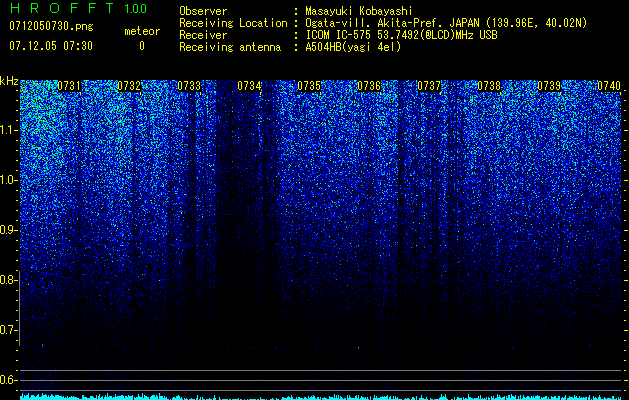Click the cyan signal level graph at bottom

[x=321, y=396]
